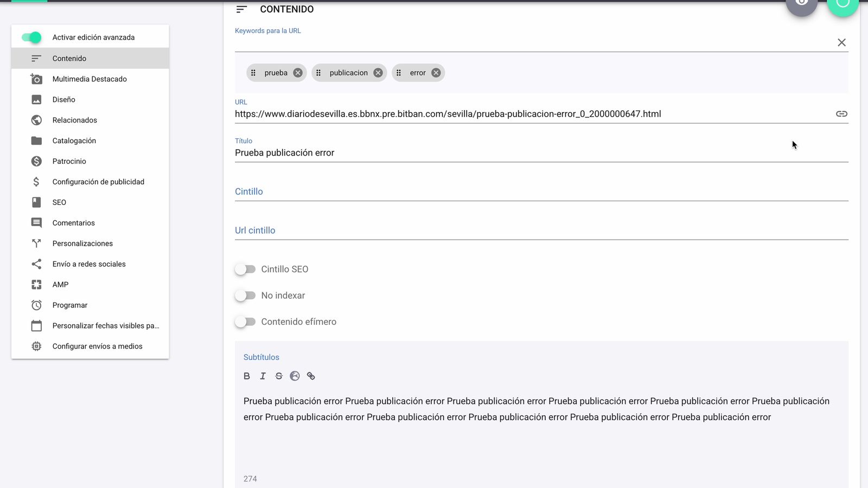Click the Patrocinio dollar-circle icon

36,161
